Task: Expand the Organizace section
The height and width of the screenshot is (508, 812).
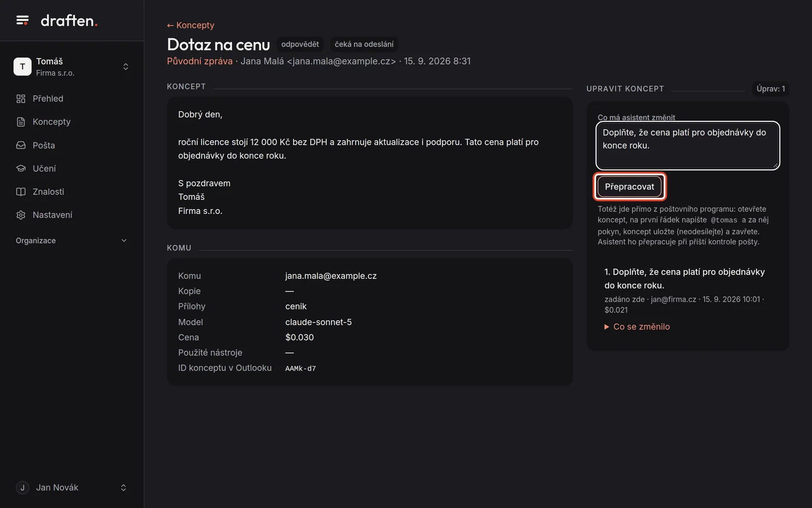Action: pos(72,240)
